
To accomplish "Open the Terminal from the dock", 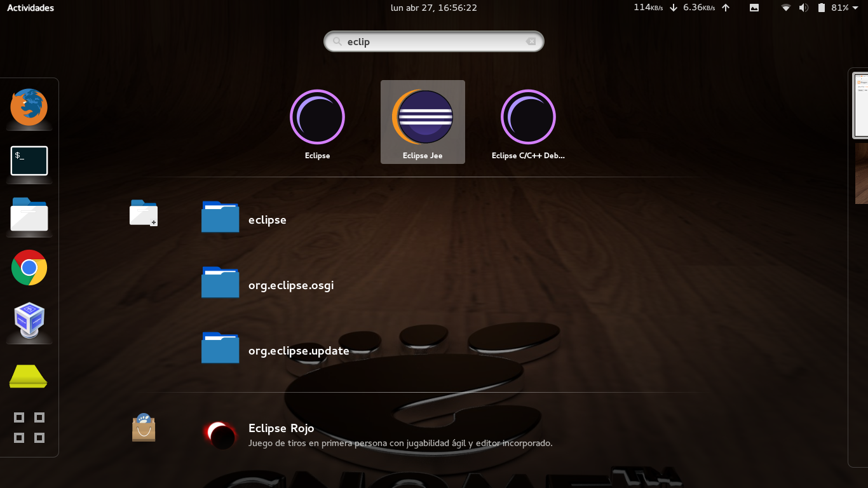I will pos(29,161).
